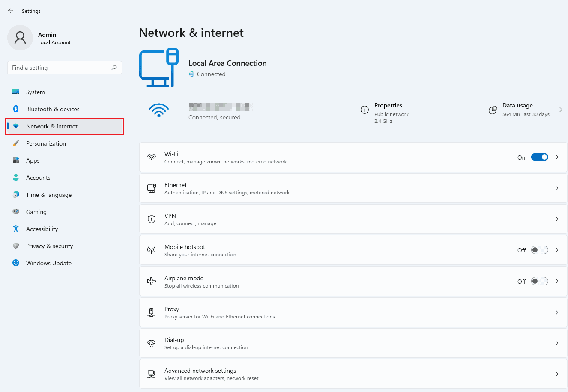Click the globe icon next to Connected
Viewport: 568px width, 392px height.
pos(192,74)
